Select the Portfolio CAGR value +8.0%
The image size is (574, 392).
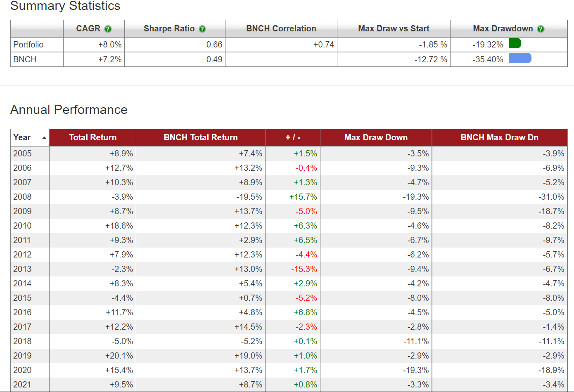click(x=110, y=45)
